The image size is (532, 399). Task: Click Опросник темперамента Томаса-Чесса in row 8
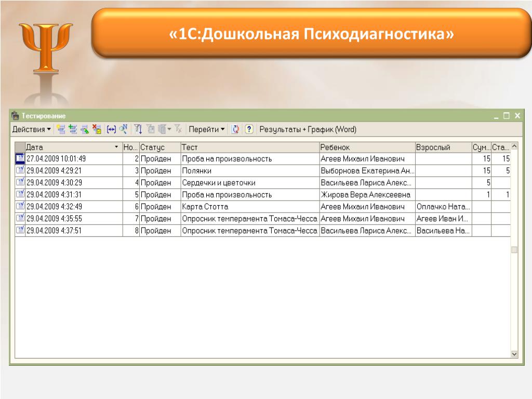[x=250, y=231]
